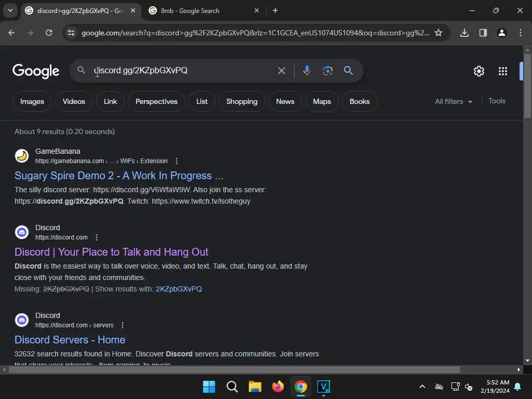Open search Tools

pyautogui.click(x=497, y=101)
